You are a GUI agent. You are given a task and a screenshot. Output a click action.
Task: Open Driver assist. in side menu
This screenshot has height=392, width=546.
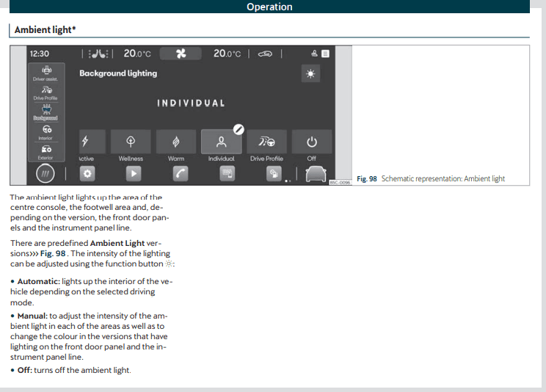(x=45, y=73)
